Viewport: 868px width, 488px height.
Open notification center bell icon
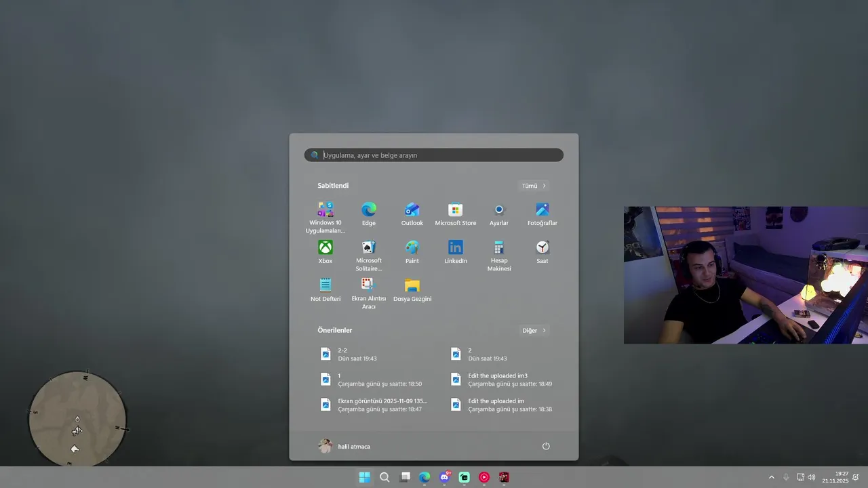click(x=856, y=477)
